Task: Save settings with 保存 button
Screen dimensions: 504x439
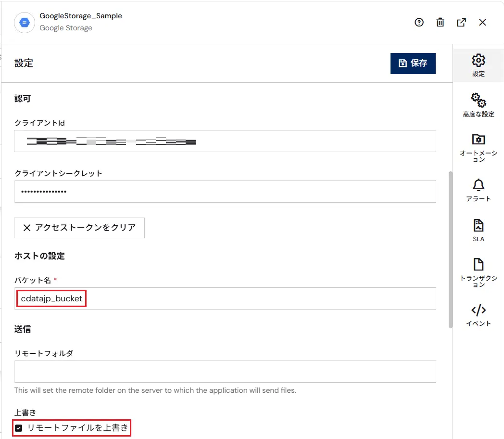Action: (x=413, y=64)
